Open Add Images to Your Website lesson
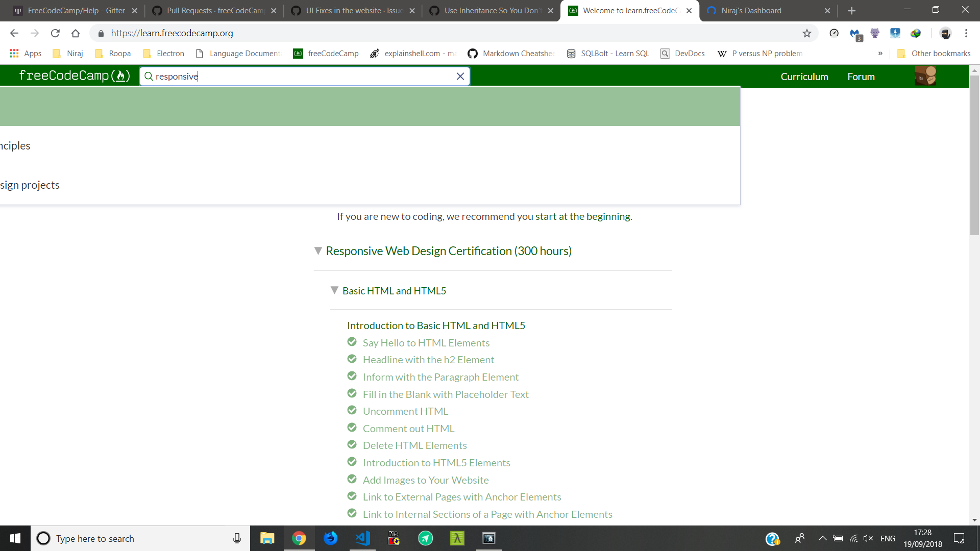The height and width of the screenshot is (551, 980). click(x=425, y=480)
